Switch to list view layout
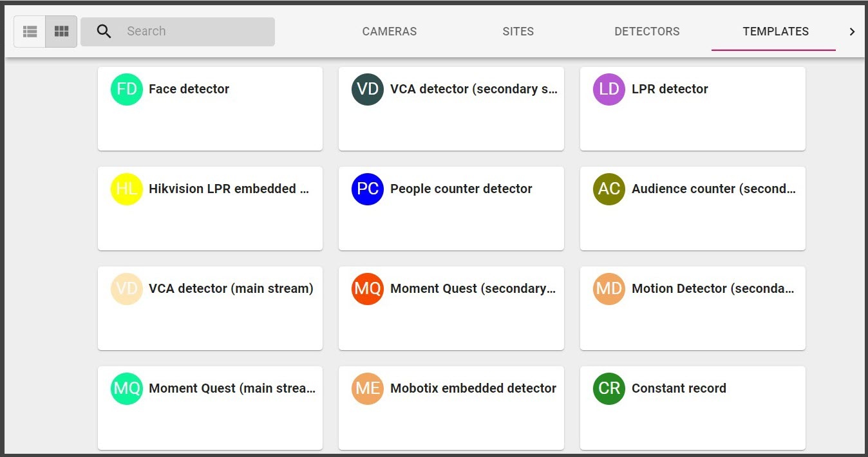868x457 pixels. click(x=30, y=32)
